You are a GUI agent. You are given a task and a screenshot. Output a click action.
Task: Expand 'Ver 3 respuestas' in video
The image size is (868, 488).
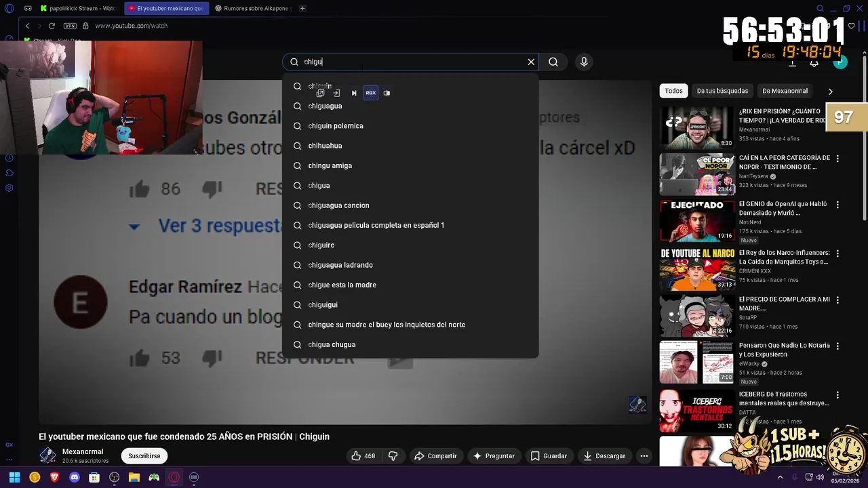point(205,226)
